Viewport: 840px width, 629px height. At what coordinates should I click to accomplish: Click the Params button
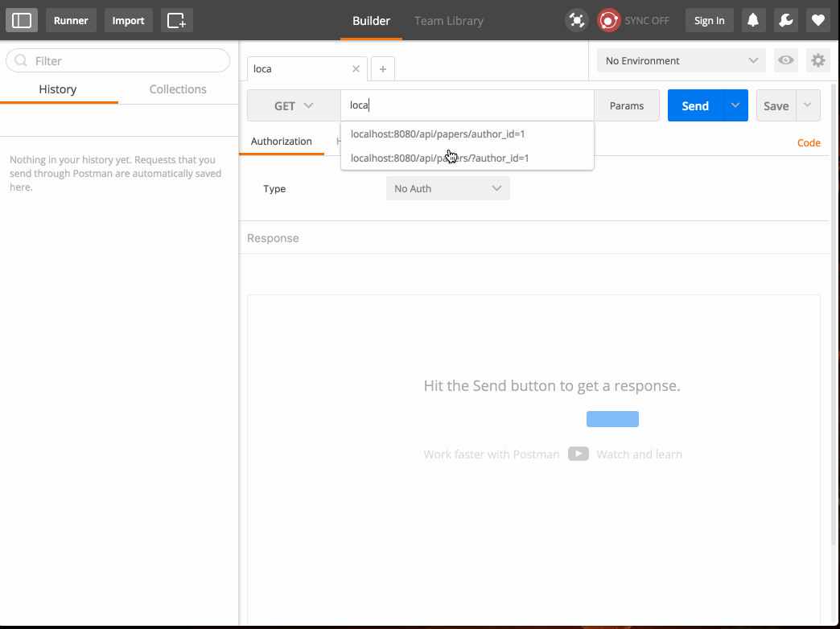pos(627,105)
